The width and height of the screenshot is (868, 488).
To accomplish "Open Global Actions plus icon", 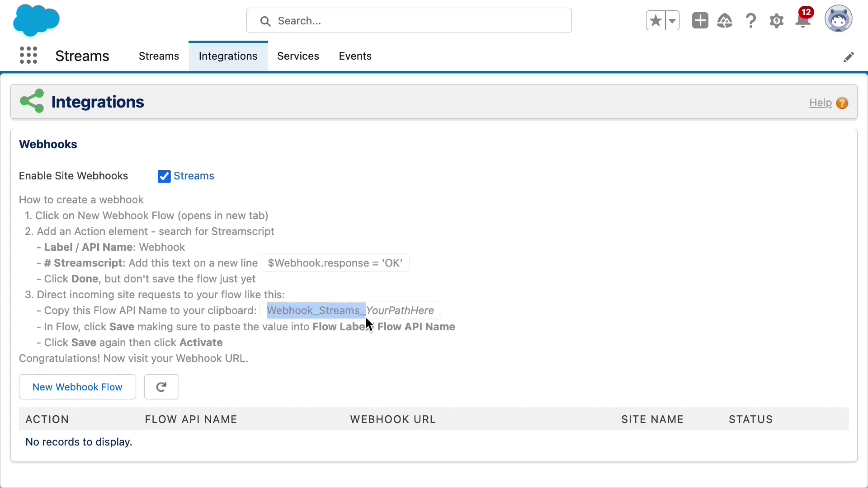I will [x=700, y=21].
